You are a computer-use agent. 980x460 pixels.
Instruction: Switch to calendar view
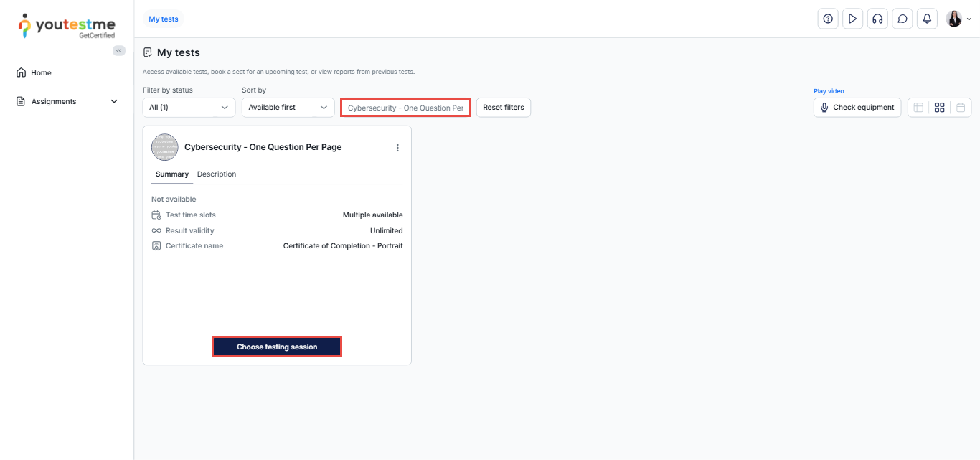[x=961, y=108]
